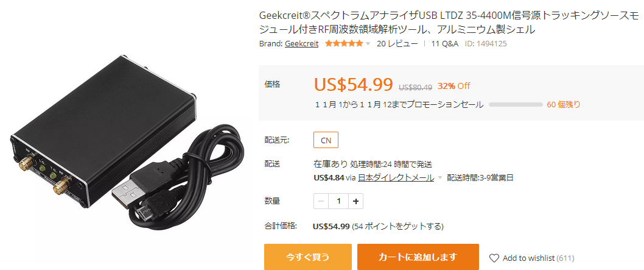Click the 今すぐ買う buy now button
Image resolution: width=644 pixels, height=270 pixels.
[x=307, y=257]
